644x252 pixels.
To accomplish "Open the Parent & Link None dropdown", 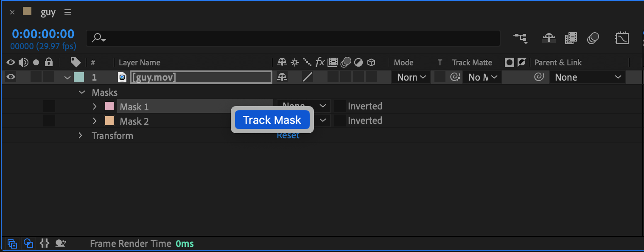I will pos(587,77).
